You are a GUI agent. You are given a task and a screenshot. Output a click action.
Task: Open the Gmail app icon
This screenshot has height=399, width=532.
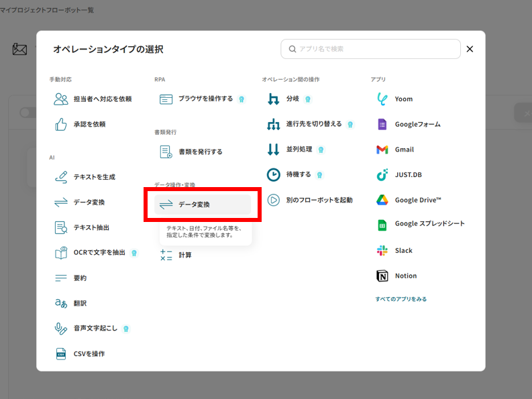click(x=382, y=150)
